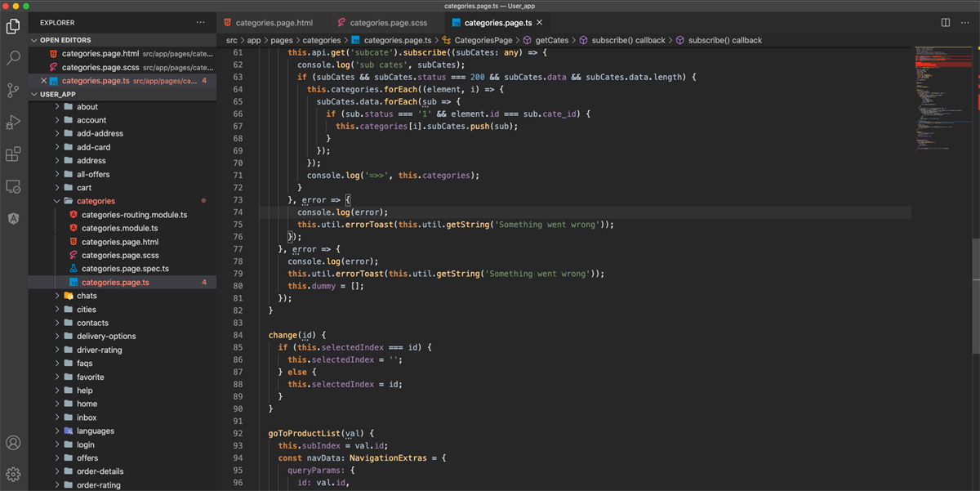The image size is (980, 491).
Task: Open the Source Control view
Action: [x=13, y=90]
